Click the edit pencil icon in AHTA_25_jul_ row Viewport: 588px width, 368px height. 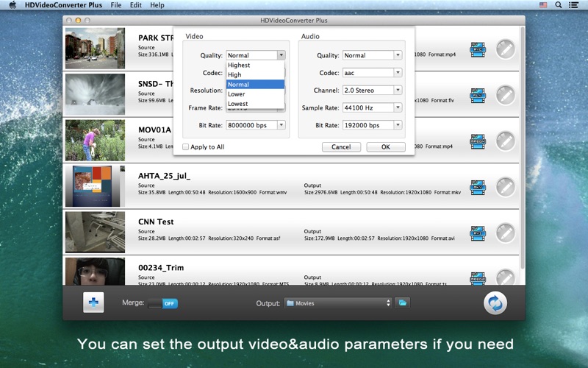(505, 187)
